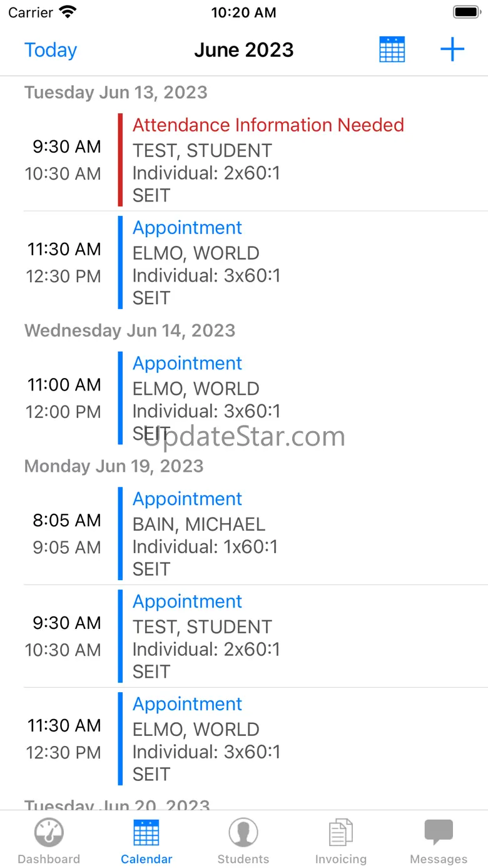Jump to Today
488x868 pixels.
pyautogui.click(x=51, y=49)
